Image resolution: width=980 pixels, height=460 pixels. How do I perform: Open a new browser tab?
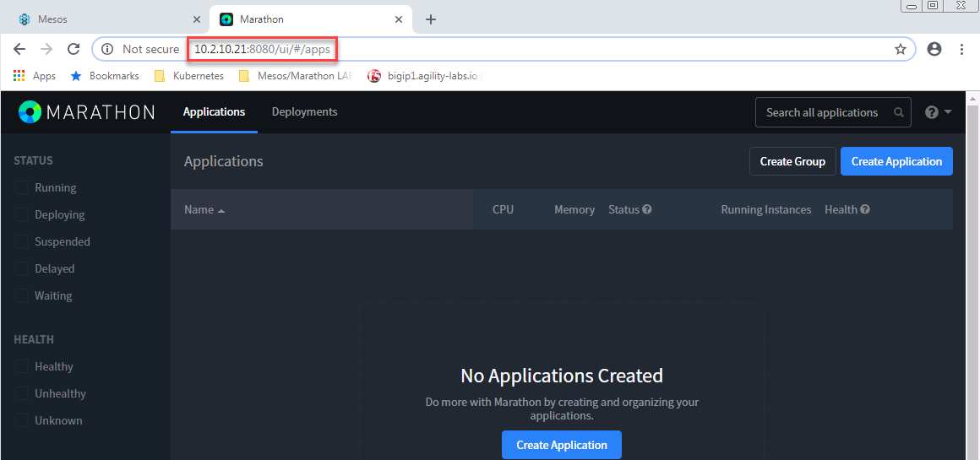click(430, 19)
